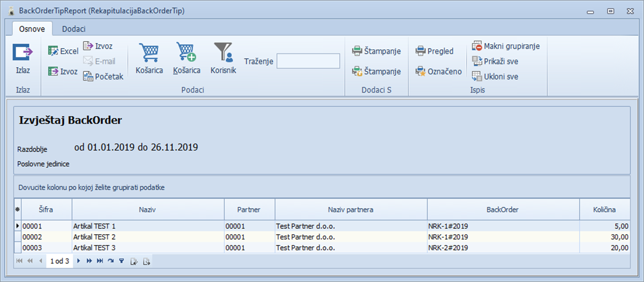The image size is (644, 282).
Task: Go to next record in navigator
Action: pyautogui.click(x=79, y=261)
